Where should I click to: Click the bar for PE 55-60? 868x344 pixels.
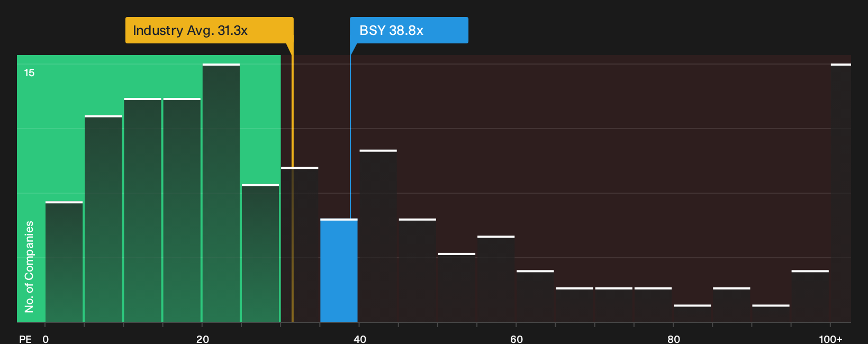pyautogui.click(x=496, y=278)
